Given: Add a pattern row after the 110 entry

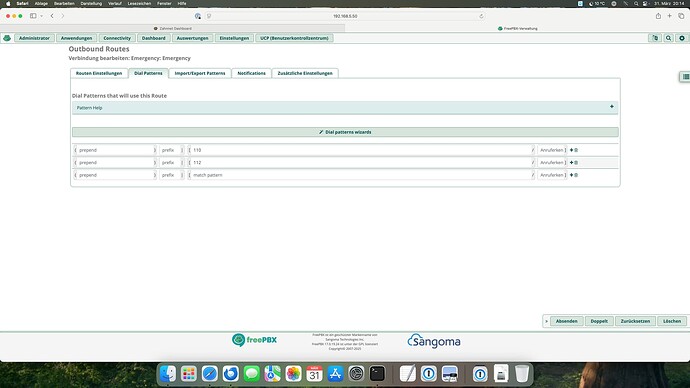Looking at the screenshot, I should (x=571, y=150).
